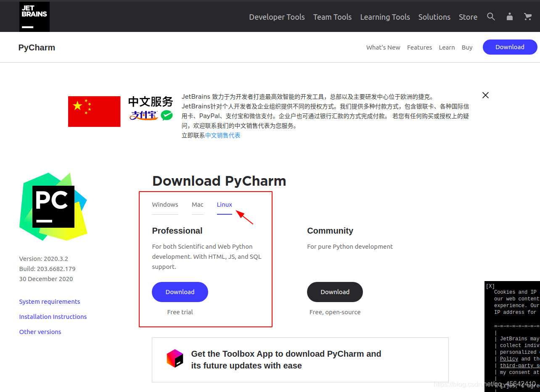
Task: Close the Chinese service banner
Action: coord(485,95)
